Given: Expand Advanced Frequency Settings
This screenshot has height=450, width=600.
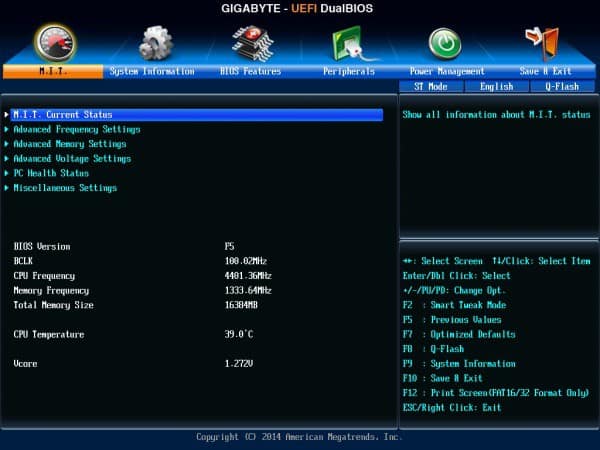Looking at the screenshot, I should 77,129.
